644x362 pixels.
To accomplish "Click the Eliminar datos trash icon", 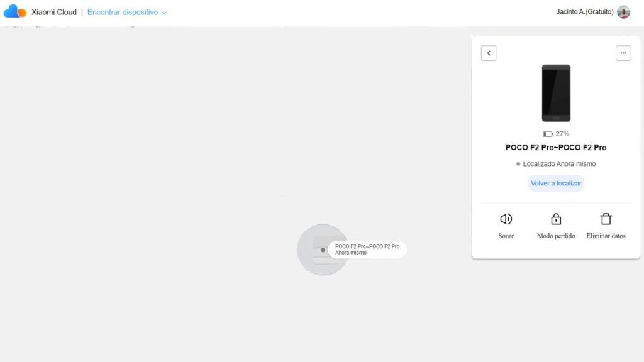I will pyautogui.click(x=606, y=219).
